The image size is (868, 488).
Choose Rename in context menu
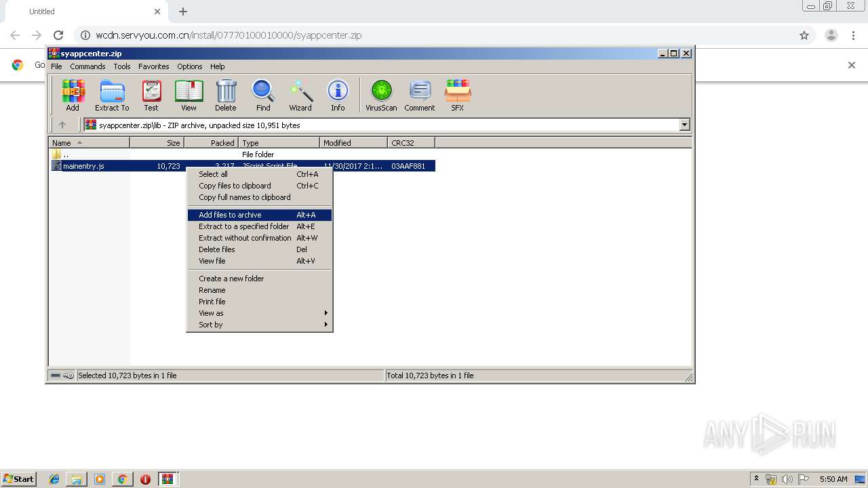coord(260,290)
